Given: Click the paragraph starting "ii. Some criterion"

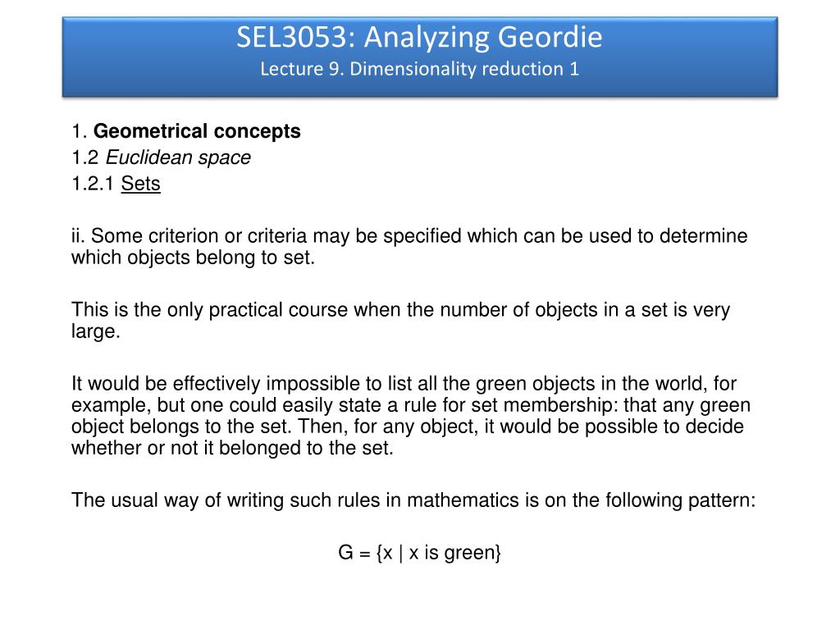Looking at the screenshot, I should point(409,247).
